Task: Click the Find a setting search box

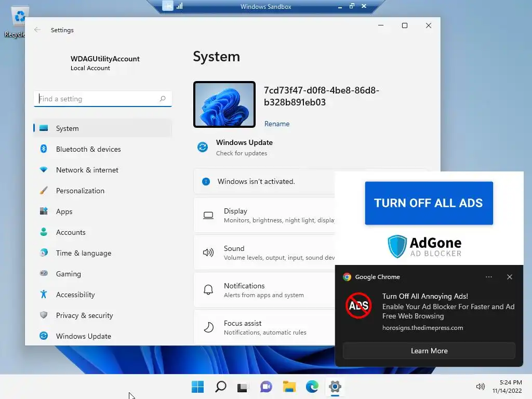Action: 102,99
